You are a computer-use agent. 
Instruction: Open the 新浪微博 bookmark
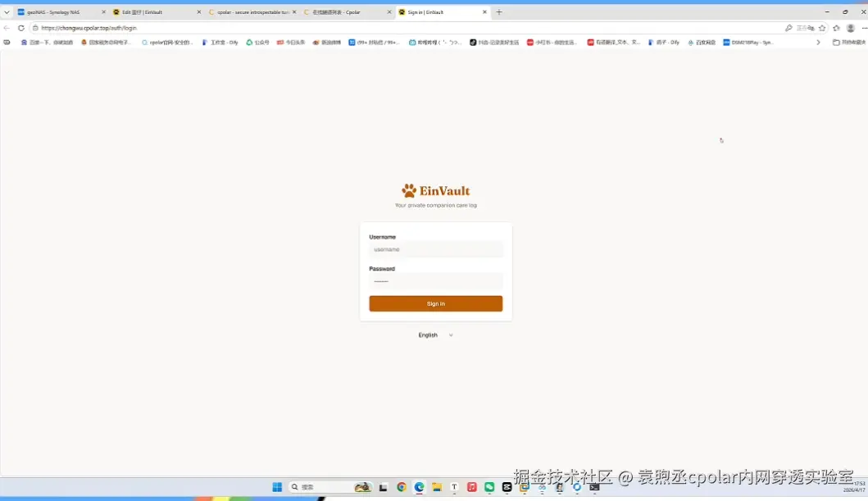(326, 42)
